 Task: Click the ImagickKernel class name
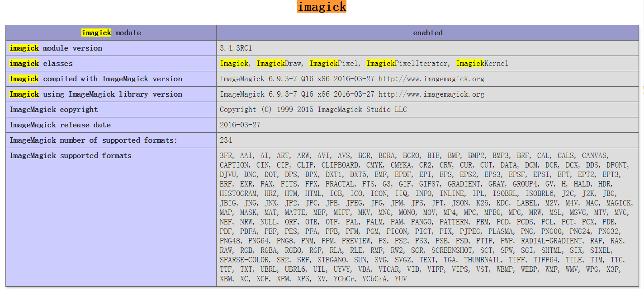click(x=482, y=64)
